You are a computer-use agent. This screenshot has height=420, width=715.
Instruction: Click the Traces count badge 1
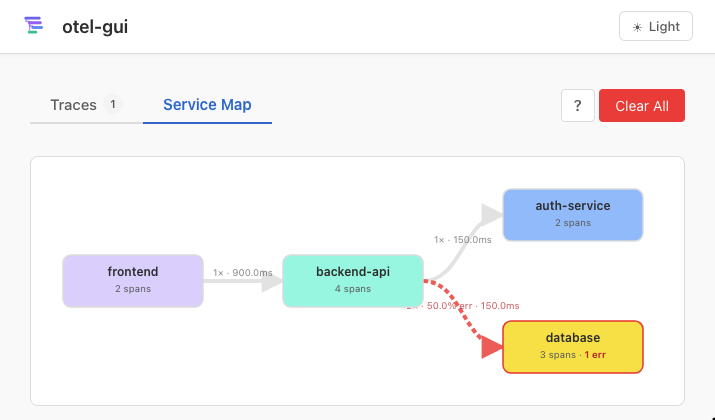113,104
